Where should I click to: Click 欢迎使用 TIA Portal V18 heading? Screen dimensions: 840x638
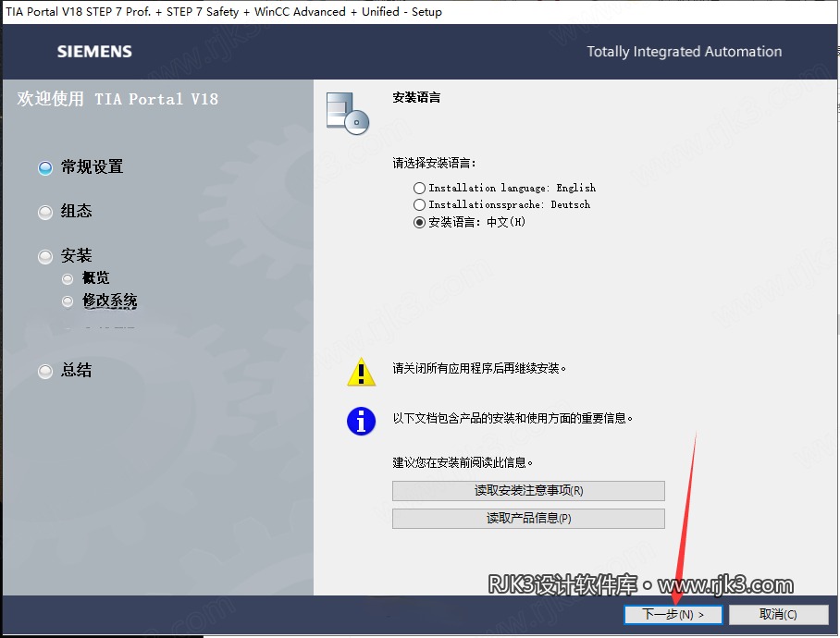(117, 99)
